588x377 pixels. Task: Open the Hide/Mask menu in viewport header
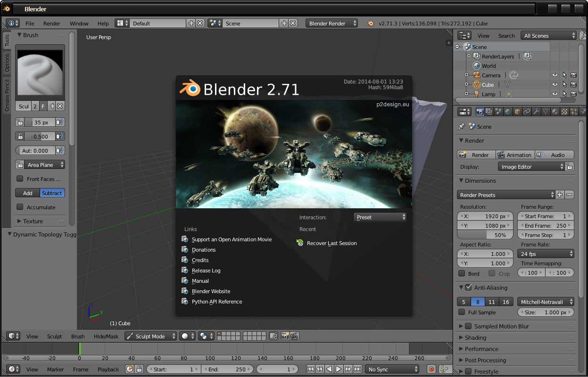pyautogui.click(x=106, y=336)
